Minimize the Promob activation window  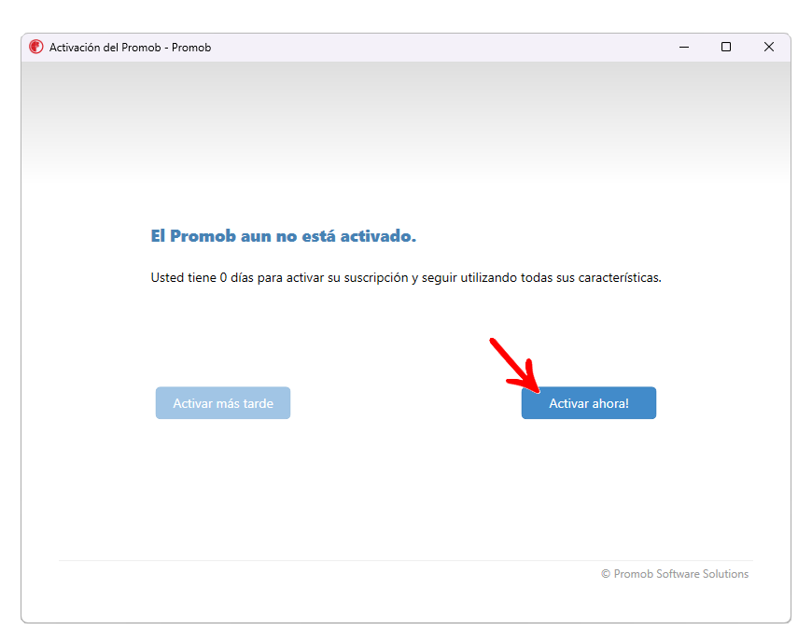pyautogui.click(x=684, y=47)
